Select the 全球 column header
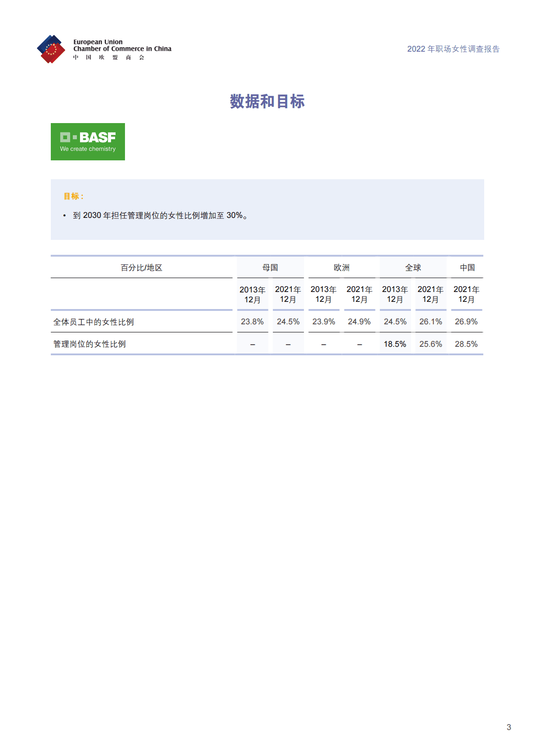This screenshot has height=756, width=535. pyautogui.click(x=413, y=268)
